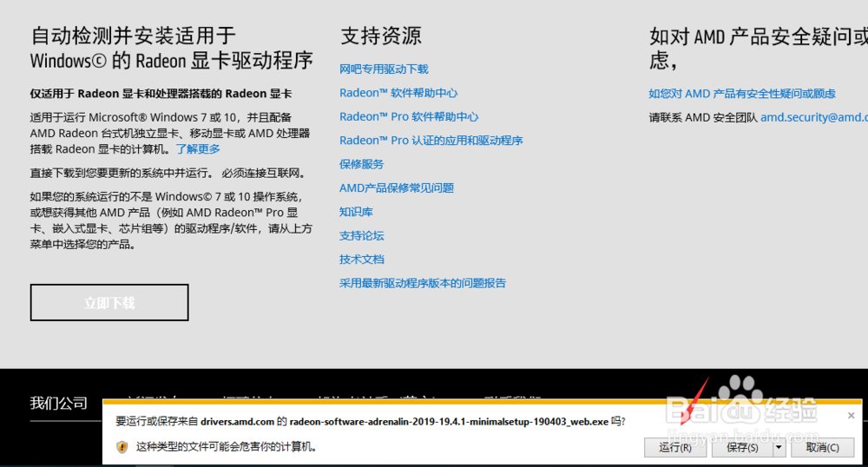Open the 知识库 link
Image resolution: width=868 pixels, height=467 pixels.
click(x=356, y=212)
